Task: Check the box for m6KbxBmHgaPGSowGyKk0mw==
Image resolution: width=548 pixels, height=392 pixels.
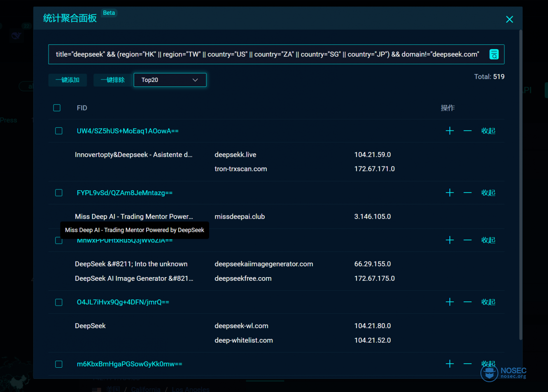Action: pyautogui.click(x=59, y=364)
